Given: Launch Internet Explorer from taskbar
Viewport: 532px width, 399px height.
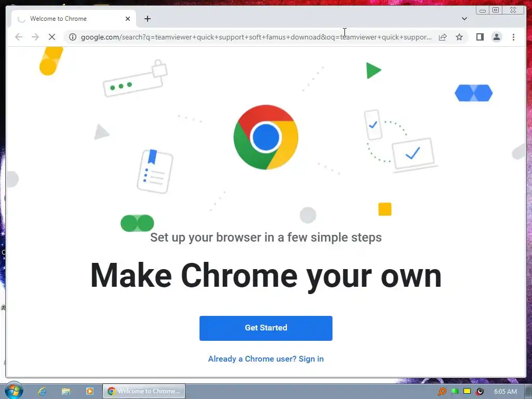Looking at the screenshot, I should 42,391.
